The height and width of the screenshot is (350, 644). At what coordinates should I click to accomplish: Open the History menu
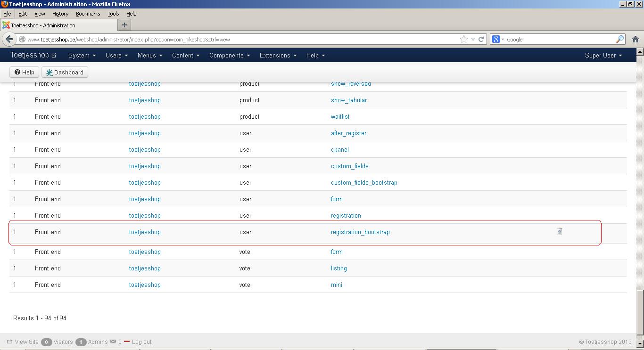point(60,14)
